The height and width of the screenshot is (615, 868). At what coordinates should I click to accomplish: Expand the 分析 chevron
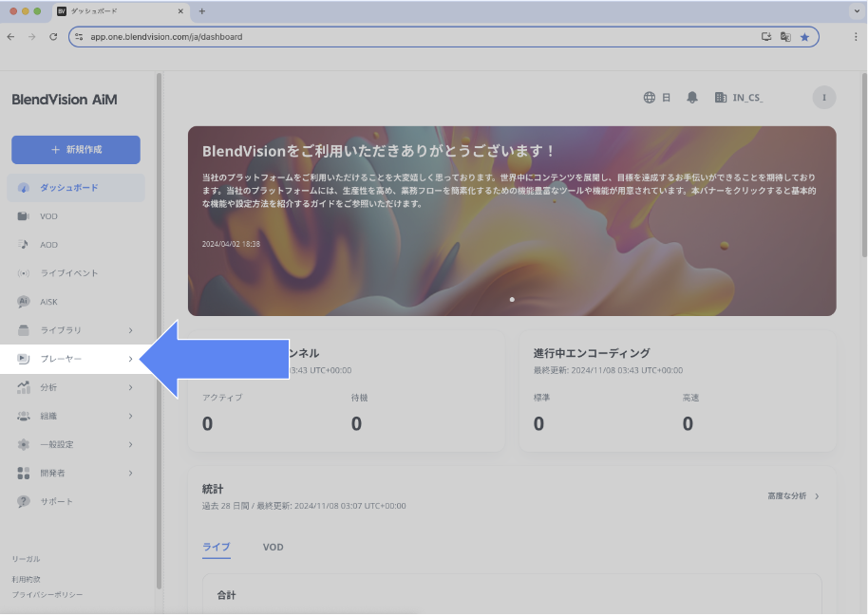pyautogui.click(x=131, y=387)
